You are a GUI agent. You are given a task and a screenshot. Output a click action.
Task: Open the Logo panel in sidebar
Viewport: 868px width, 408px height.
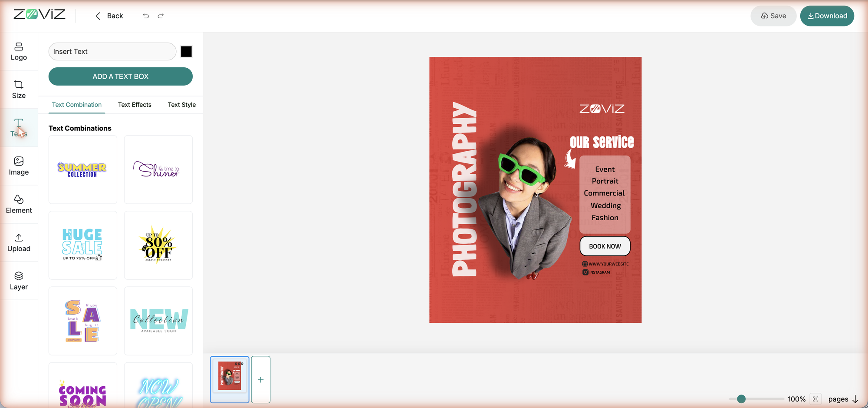[19, 52]
